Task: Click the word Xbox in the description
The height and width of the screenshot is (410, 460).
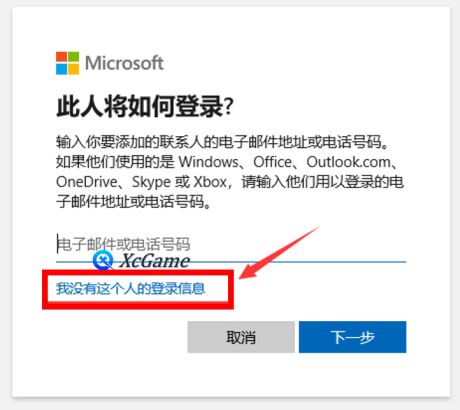Action: pos(210,182)
